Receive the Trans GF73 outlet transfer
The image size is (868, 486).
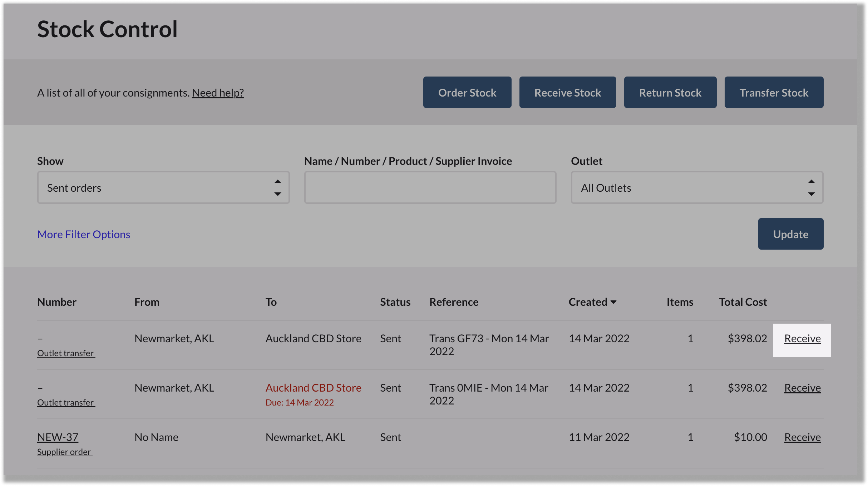(x=802, y=339)
